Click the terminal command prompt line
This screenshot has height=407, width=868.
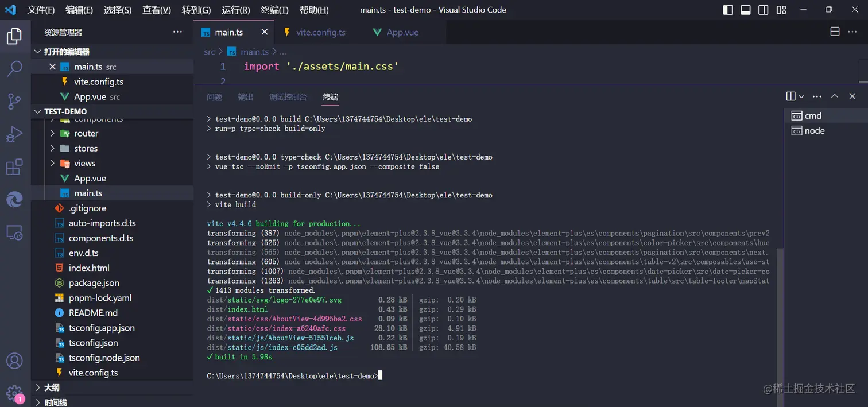click(x=294, y=375)
